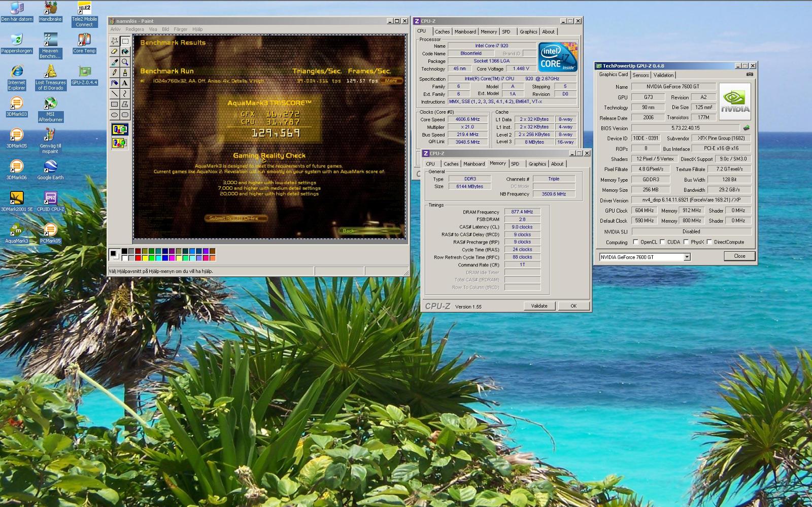Click the More button beside fps result
The image size is (812, 507).
[x=391, y=81]
